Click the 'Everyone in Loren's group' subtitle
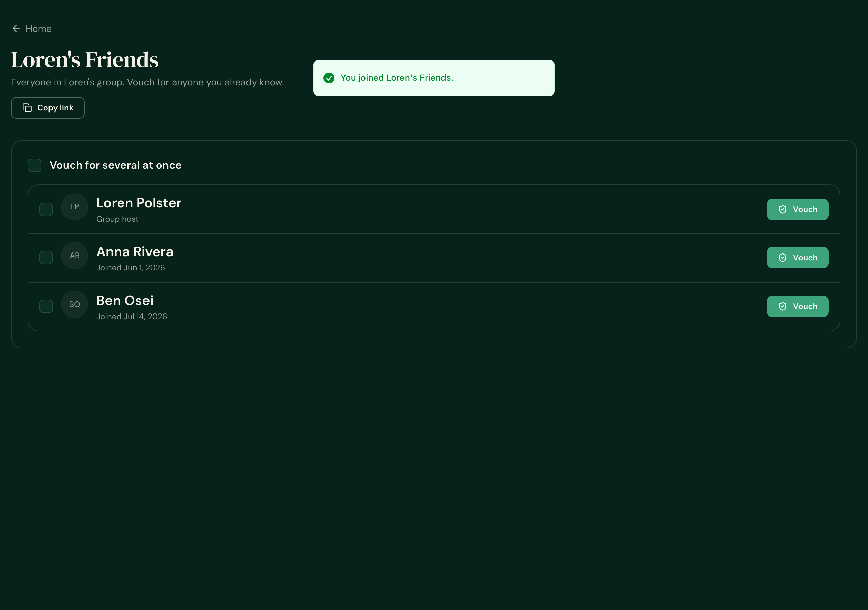 pos(147,82)
